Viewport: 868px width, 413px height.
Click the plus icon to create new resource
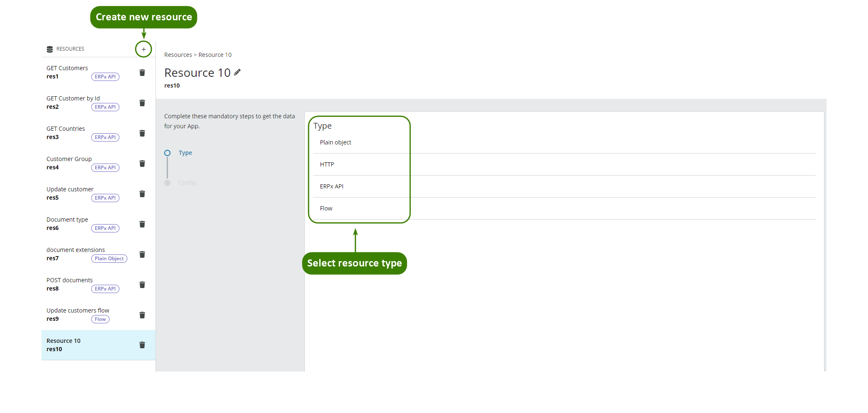click(143, 49)
